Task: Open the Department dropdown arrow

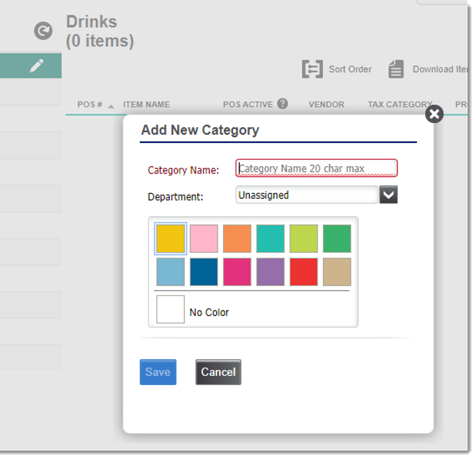Action: click(x=388, y=195)
